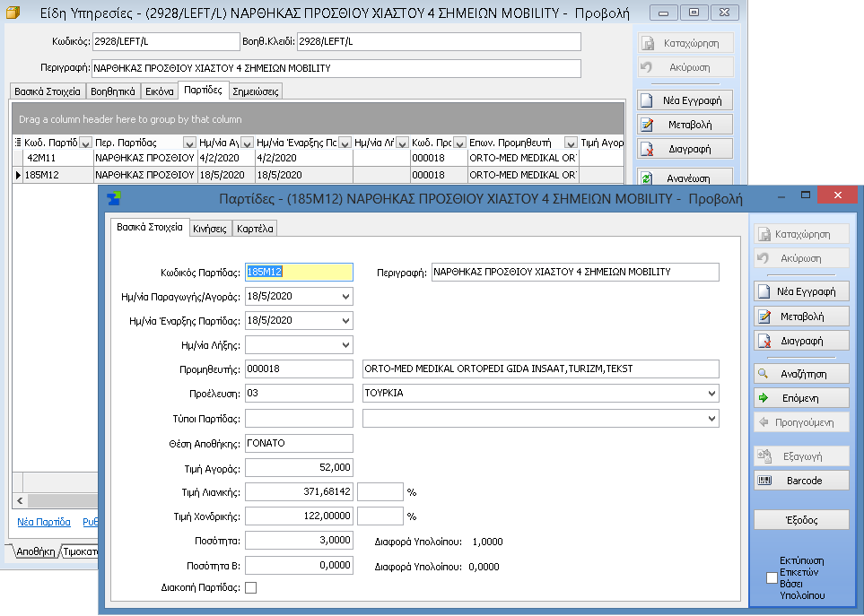The width and height of the screenshot is (864, 616).
Task: Open Ημ/νία Λήξης date dropdown
Action: click(x=345, y=345)
